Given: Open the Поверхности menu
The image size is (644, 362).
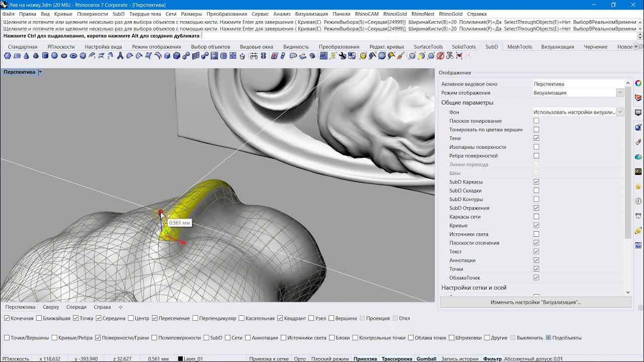Looking at the screenshot, I should 93,14.
